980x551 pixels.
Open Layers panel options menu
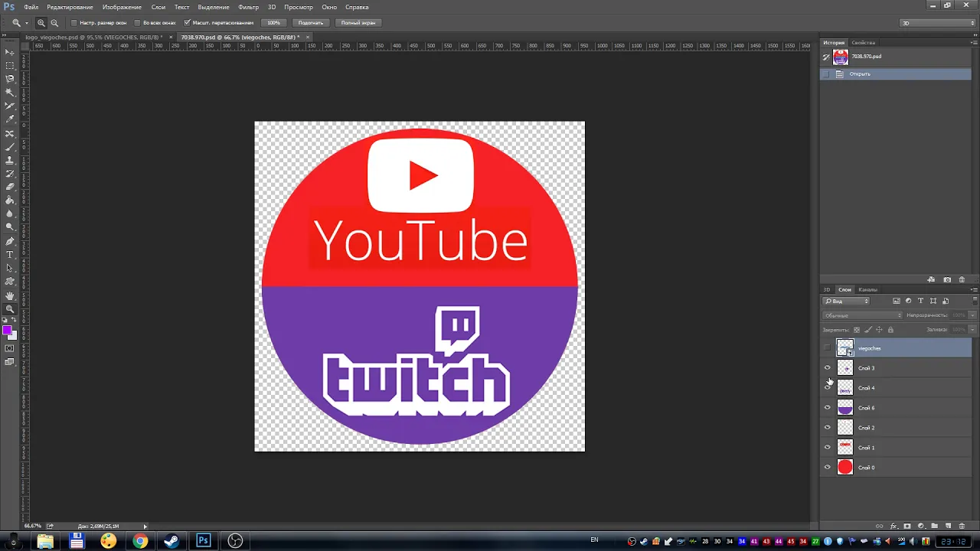pyautogui.click(x=974, y=290)
